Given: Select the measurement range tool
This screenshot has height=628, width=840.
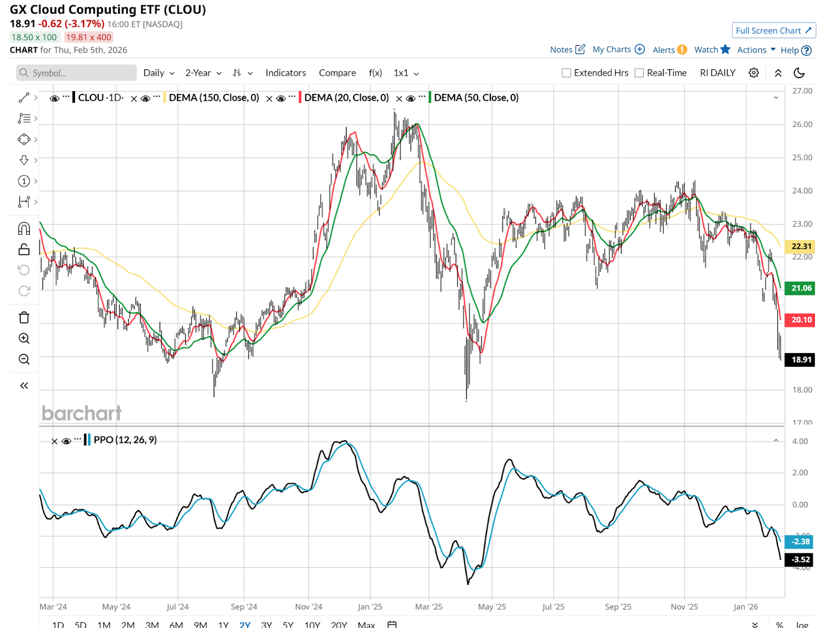Looking at the screenshot, I should [24, 202].
